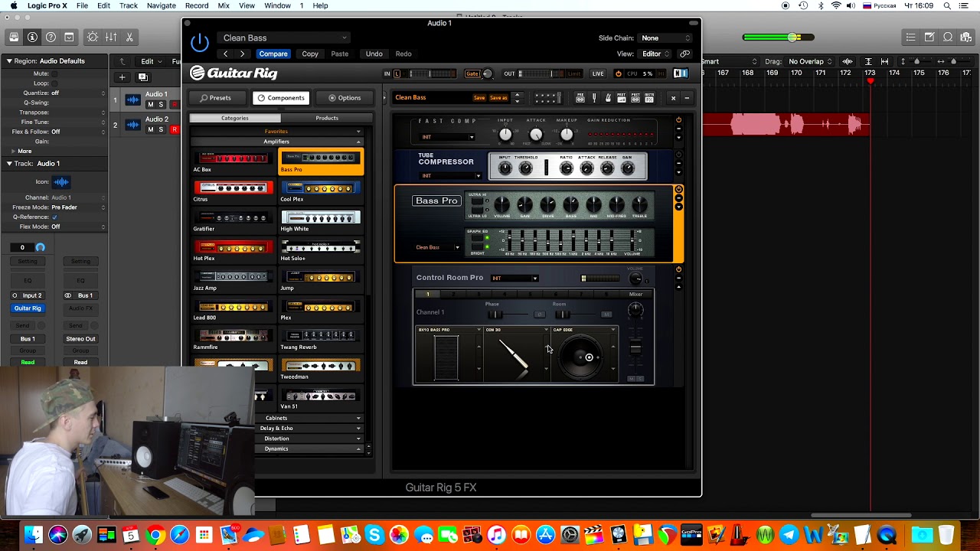The width and height of the screenshot is (980, 551).
Task: Switch to the Presets tab
Action: pyautogui.click(x=215, y=98)
